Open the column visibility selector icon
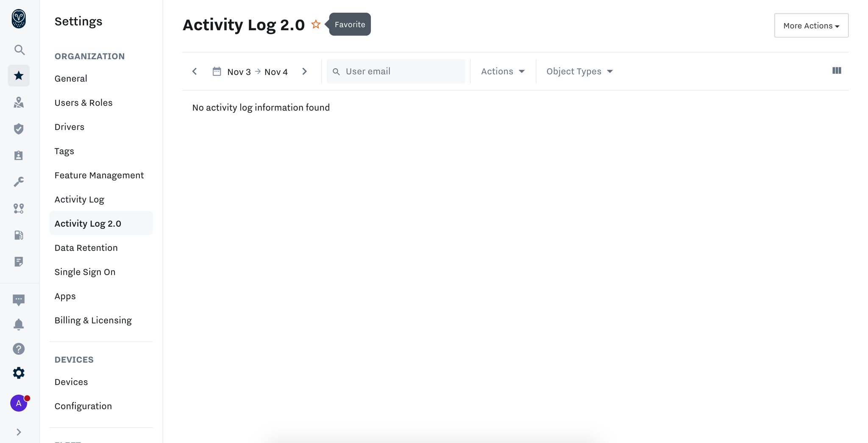 837,71
